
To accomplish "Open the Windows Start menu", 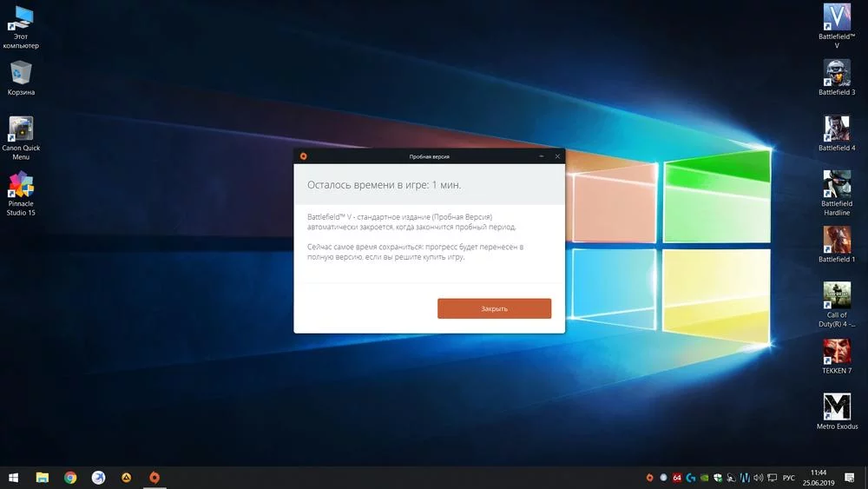I will point(14,478).
